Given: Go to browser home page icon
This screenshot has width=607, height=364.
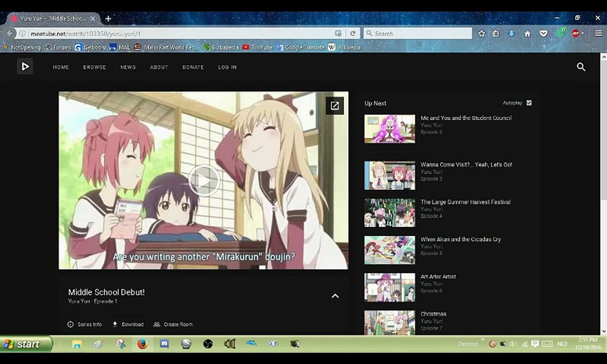Looking at the screenshot, I should pos(527,33).
